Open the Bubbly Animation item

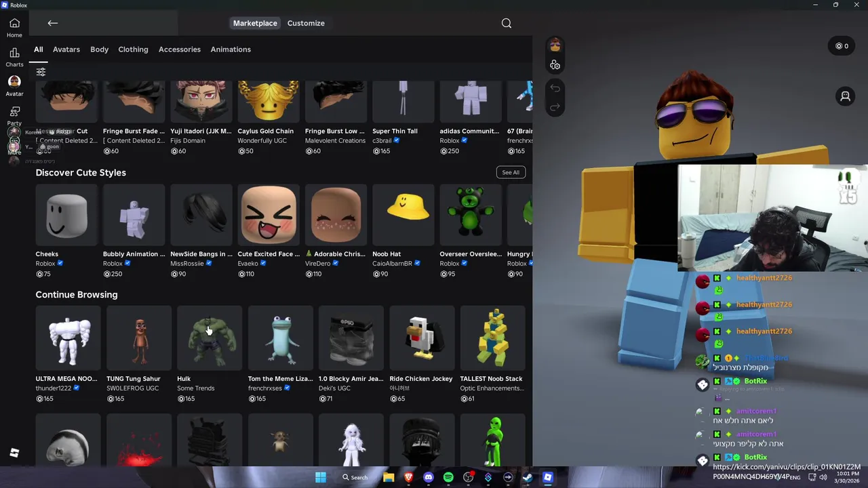coord(134,216)
